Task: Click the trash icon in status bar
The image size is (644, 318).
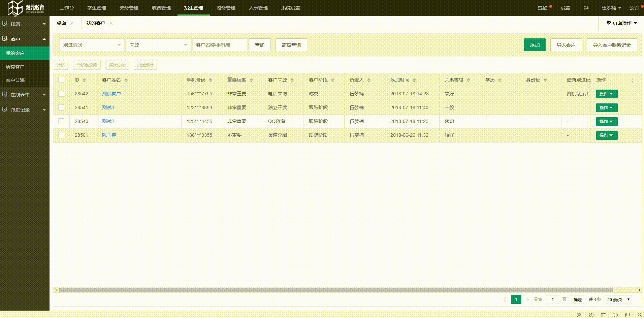Action: pyautogui.click(x=603, y=315)
